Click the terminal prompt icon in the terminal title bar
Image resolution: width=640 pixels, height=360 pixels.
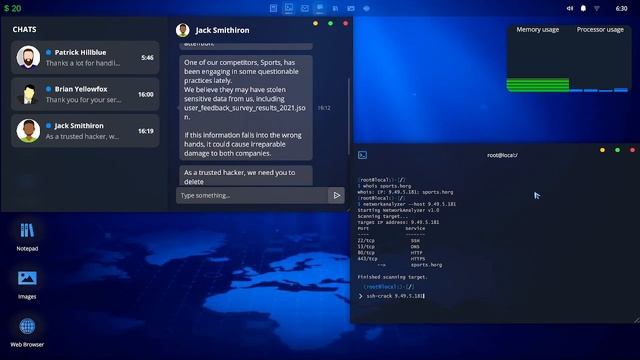point(362,155)
